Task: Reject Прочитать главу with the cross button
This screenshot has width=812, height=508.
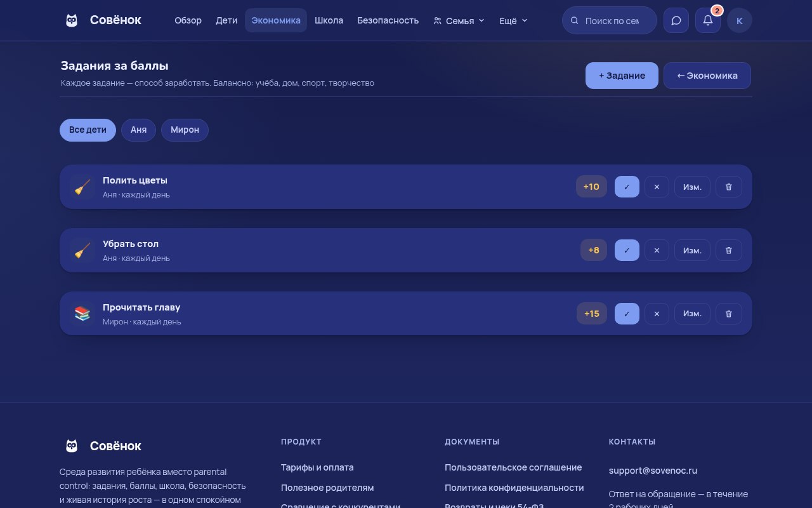Action: pos(657,314)
